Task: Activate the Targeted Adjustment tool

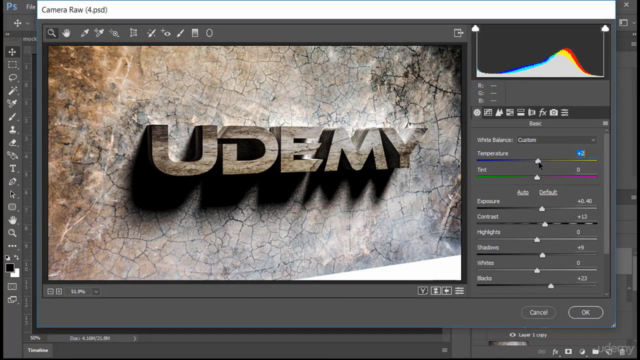Action: click(x=114, y=33)
